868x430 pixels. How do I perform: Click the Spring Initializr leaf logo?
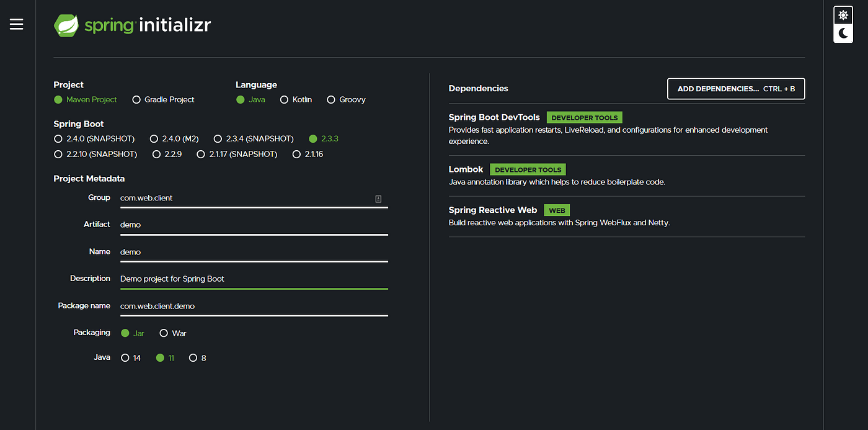click(66, 25)
